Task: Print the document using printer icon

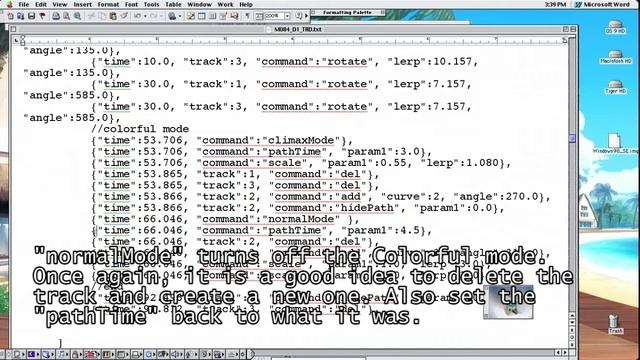Action: tap(56, 16)
